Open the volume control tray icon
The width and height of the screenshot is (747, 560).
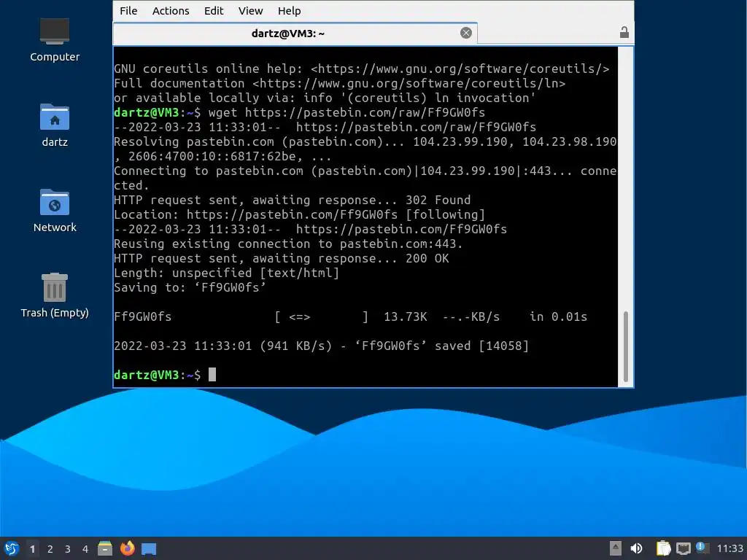pyautogui.click(x=636, y=548)
